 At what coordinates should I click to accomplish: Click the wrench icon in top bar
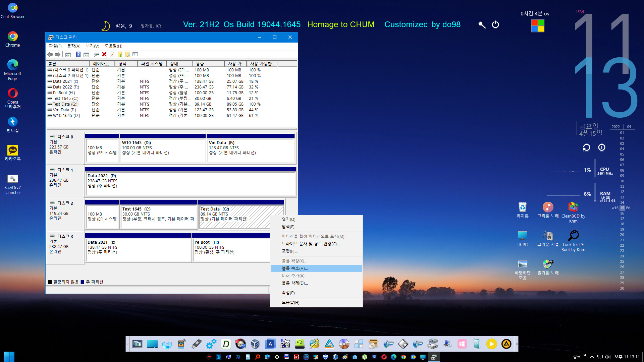482,25
